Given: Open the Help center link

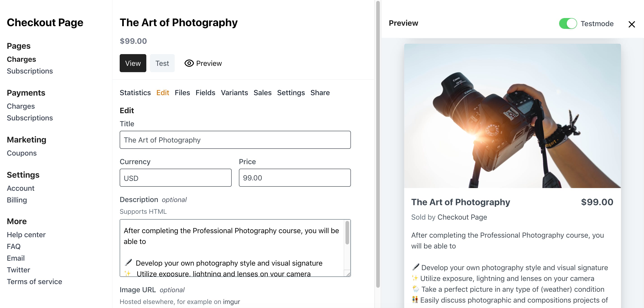Looking at the screenshot, I should (26, 235).
